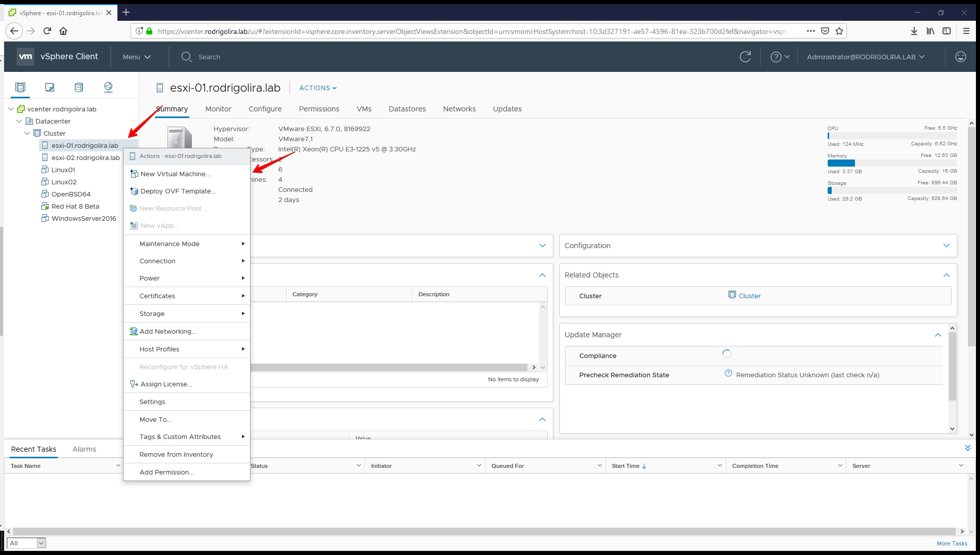Screen dimensions: 980x555
Task: Switch to Networking inventory view icon
Action: point(108,87)
